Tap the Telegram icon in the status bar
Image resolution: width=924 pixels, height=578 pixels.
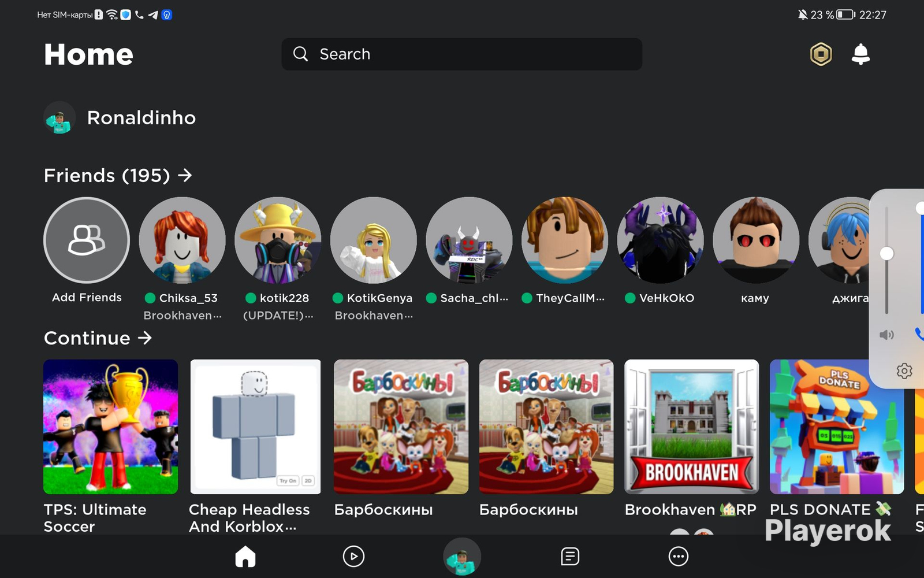pyautogui.click(x=153, y=14)
